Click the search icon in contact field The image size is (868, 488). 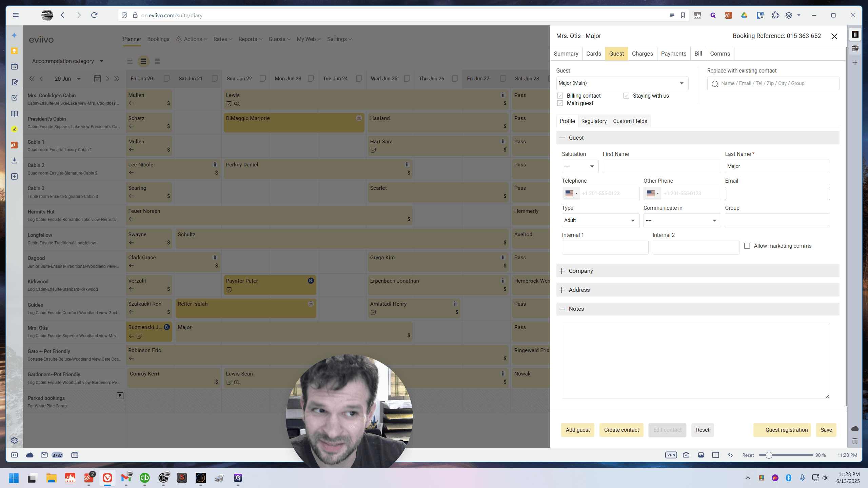715,84
